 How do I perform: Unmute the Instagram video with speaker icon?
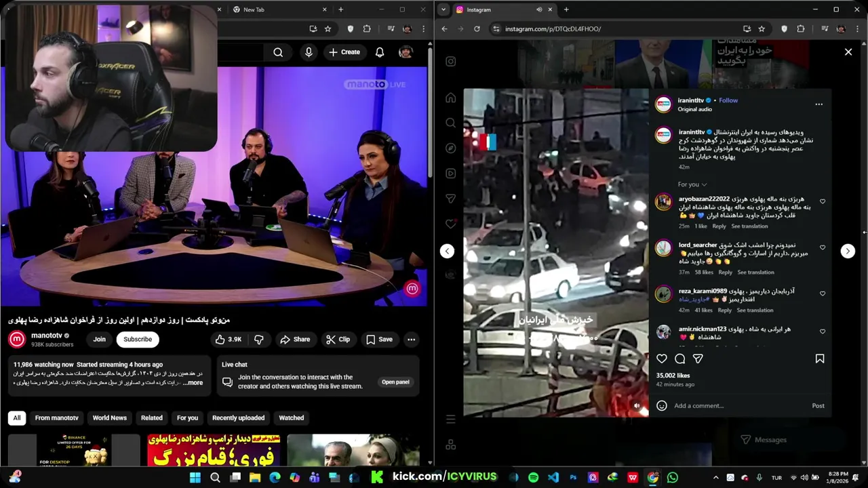636,405
